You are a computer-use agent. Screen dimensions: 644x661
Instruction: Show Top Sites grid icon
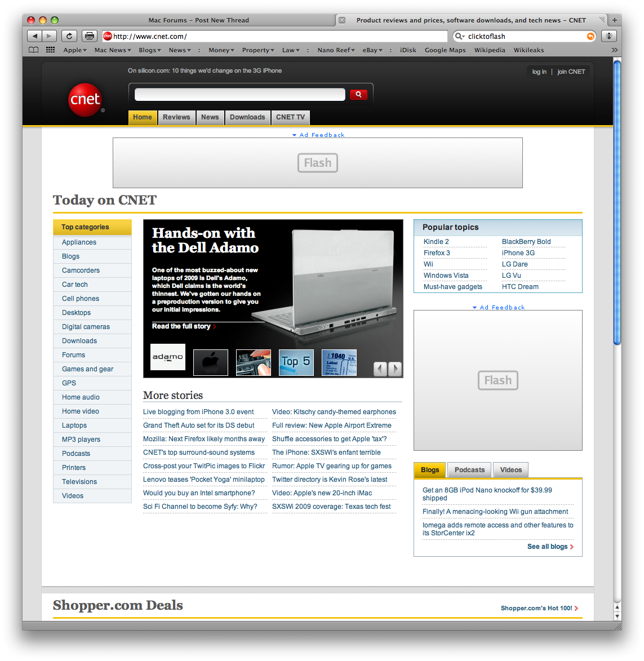click(x=51, y=50)
